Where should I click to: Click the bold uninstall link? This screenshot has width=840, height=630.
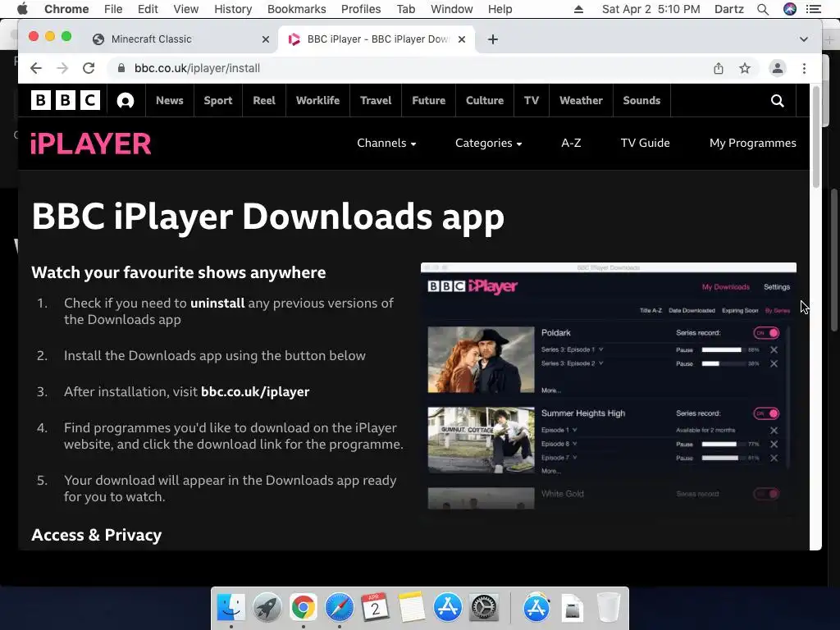coord(217,303)
